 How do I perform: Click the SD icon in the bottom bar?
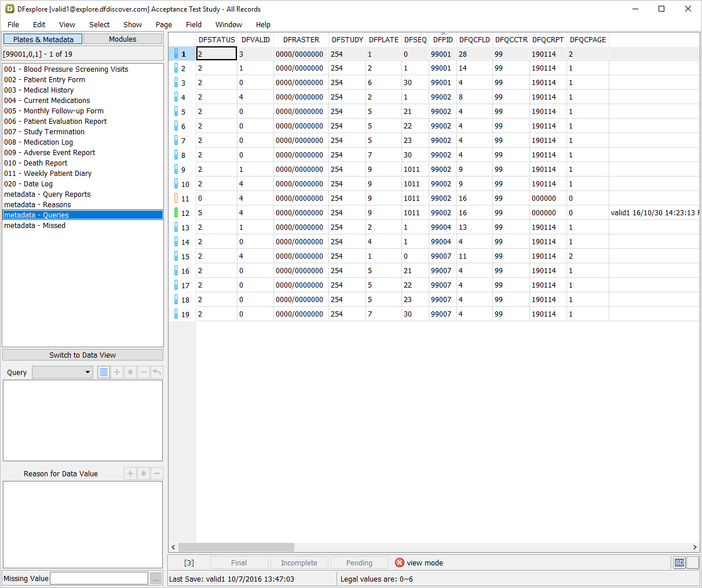click(679, 563)
